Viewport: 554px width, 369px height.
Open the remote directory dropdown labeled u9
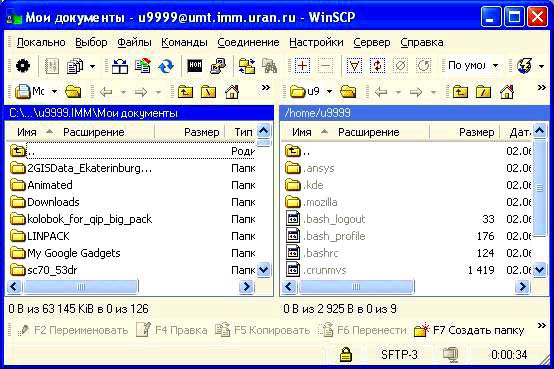(311, 92)
